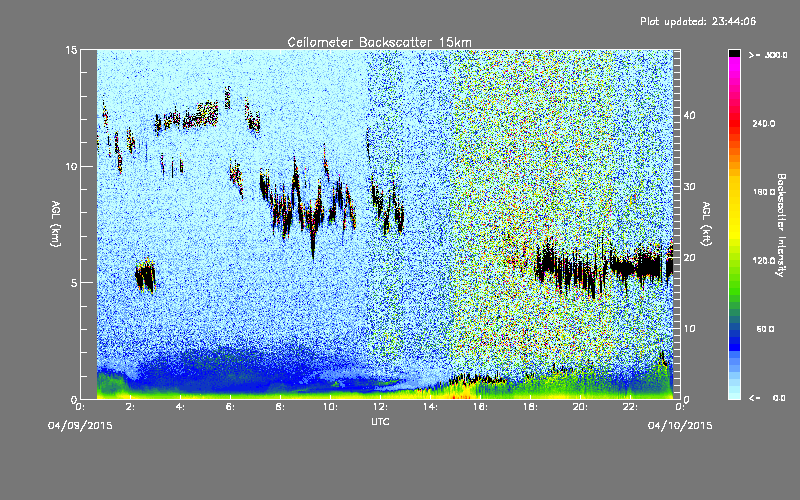Click the 'AGL (km)' left axis label
This screenshot has height=500, width=800.
click(x=56, y=224)
